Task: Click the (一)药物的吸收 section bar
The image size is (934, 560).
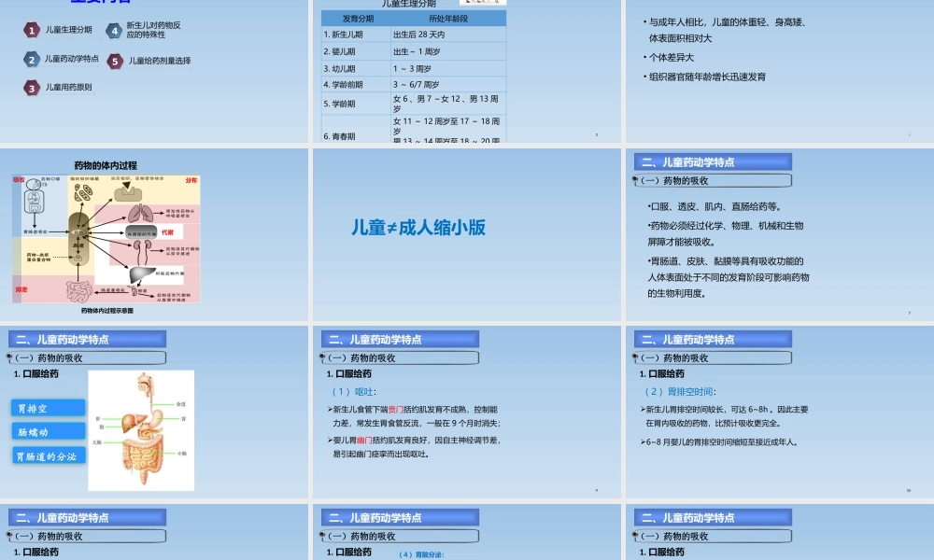Action: [x=86, y=357]
